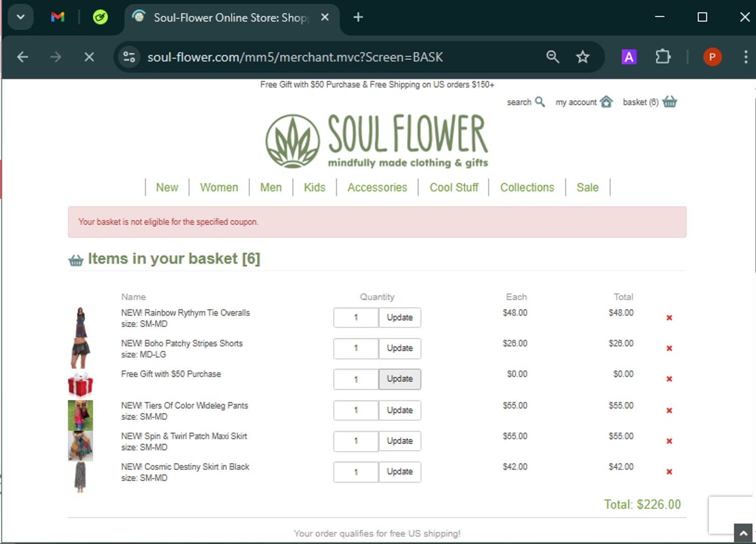Image resolution: width=756 pixels, height=544 pixels.
Task: Update quantity for Tiers Of Color Pants
Action: pyautogui.click(x=400, y=410)
